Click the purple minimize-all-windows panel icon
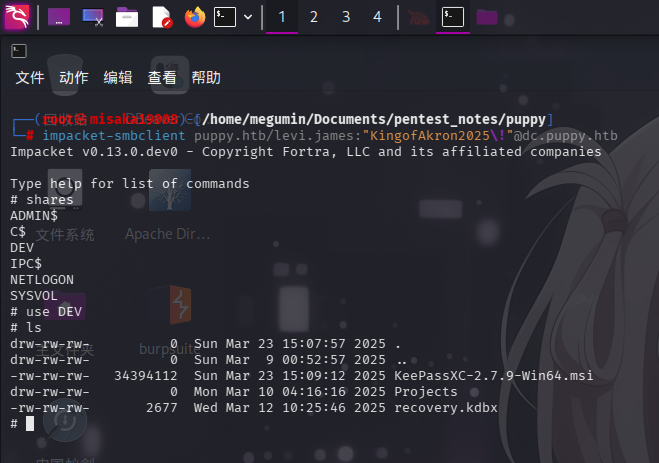659x463 pixels. point(59,17)
